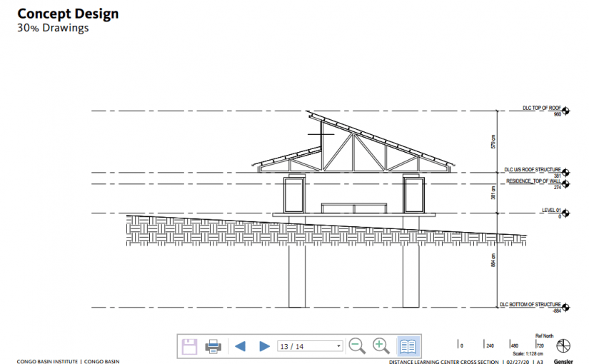This screenshot has height=364, width=589.
Task: Click the Gensler logo in the footer
Action: point(563,362)
